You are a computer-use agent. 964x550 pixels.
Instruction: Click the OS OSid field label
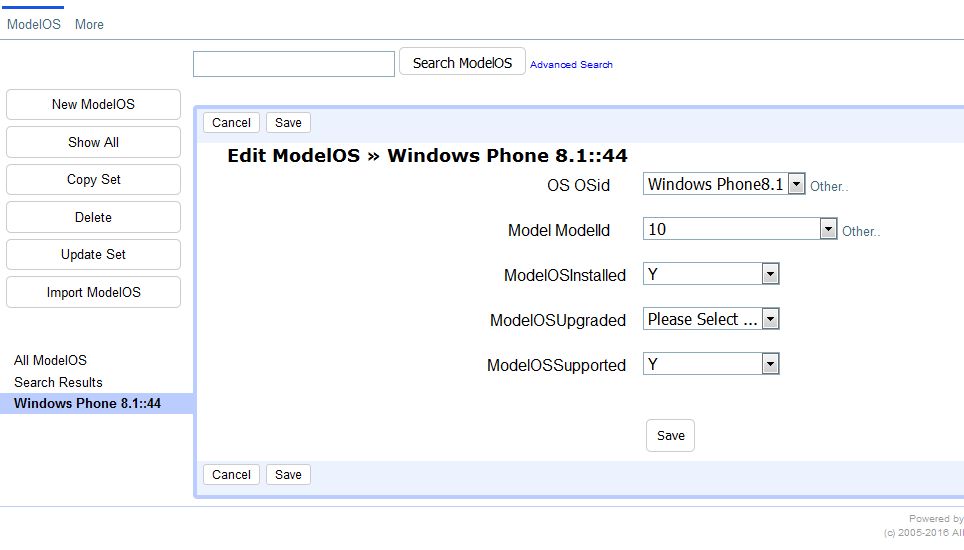click(579, 185)
